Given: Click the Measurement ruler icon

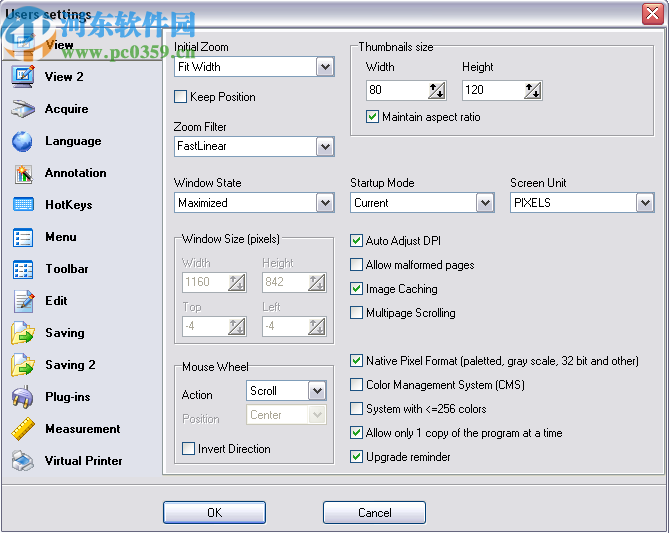Looking at the screenshot, I should click(23, 429).
